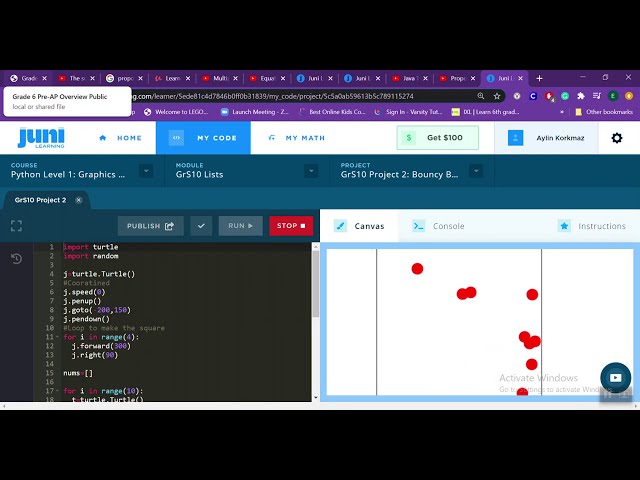Open 'Launch Meeting - Z...' bookmark
The image size is (640, 480).
point(255,112)
